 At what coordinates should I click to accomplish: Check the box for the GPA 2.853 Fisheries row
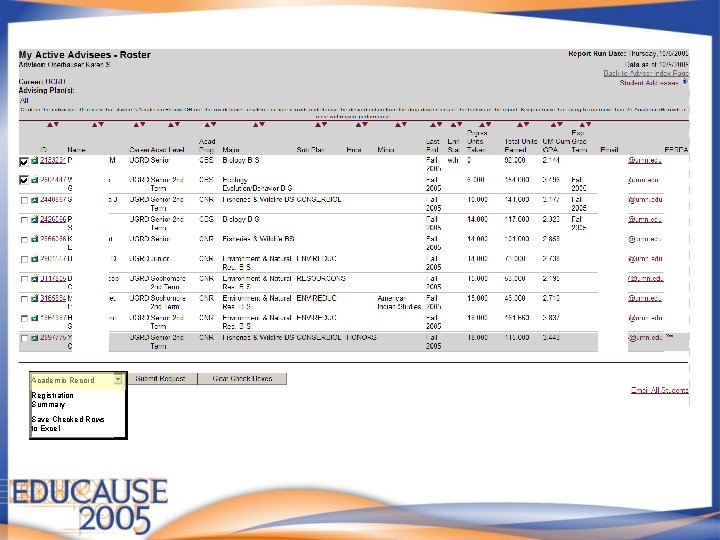[x=24, y=240]
